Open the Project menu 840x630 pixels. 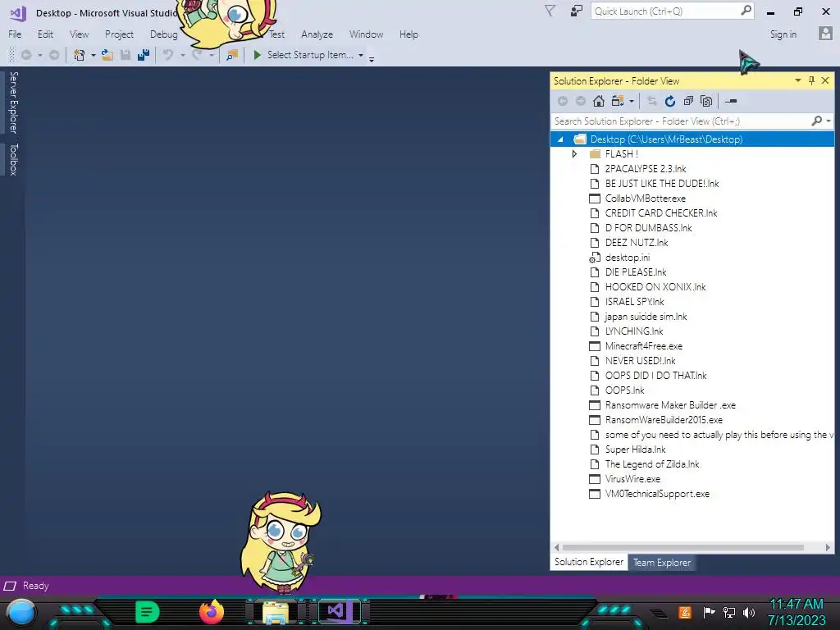[x=119, y=34]
